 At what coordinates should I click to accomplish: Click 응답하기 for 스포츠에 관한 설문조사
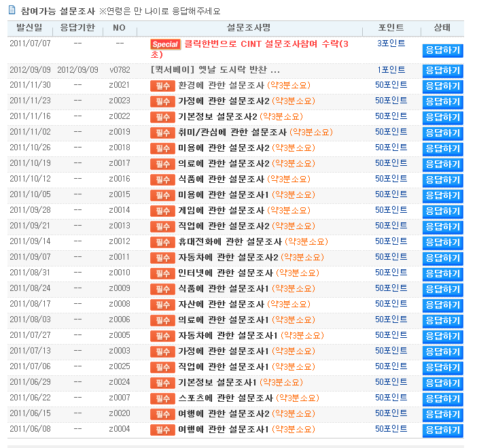click(x=442, y=399)
